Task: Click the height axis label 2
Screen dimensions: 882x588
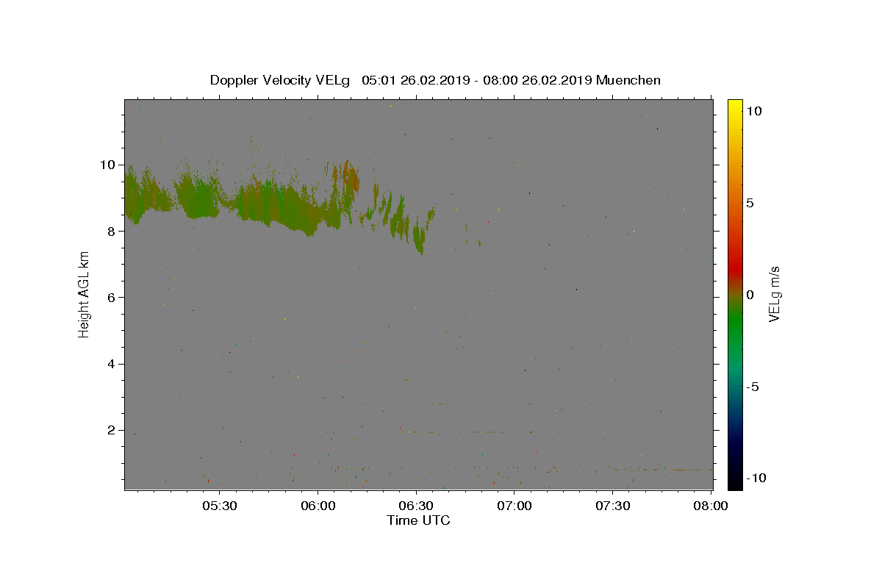Action: tap(112, 430)
